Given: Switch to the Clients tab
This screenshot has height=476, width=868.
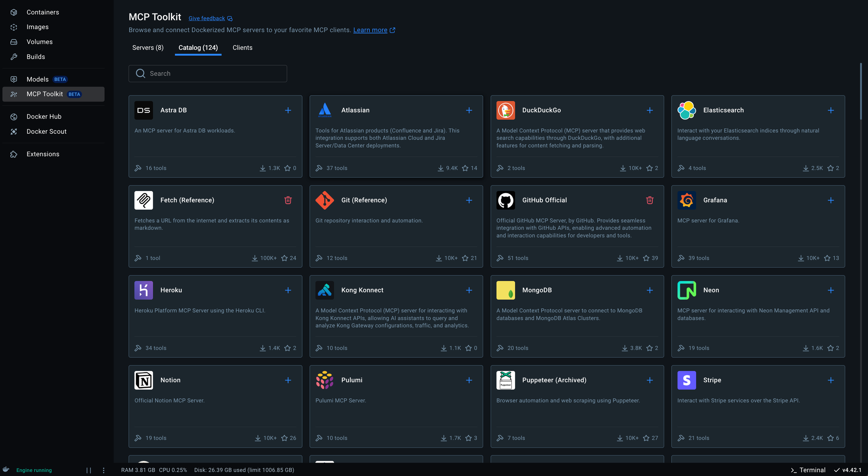Looking at the screenshot, I should pyautogui.click(x=242, y=48).
